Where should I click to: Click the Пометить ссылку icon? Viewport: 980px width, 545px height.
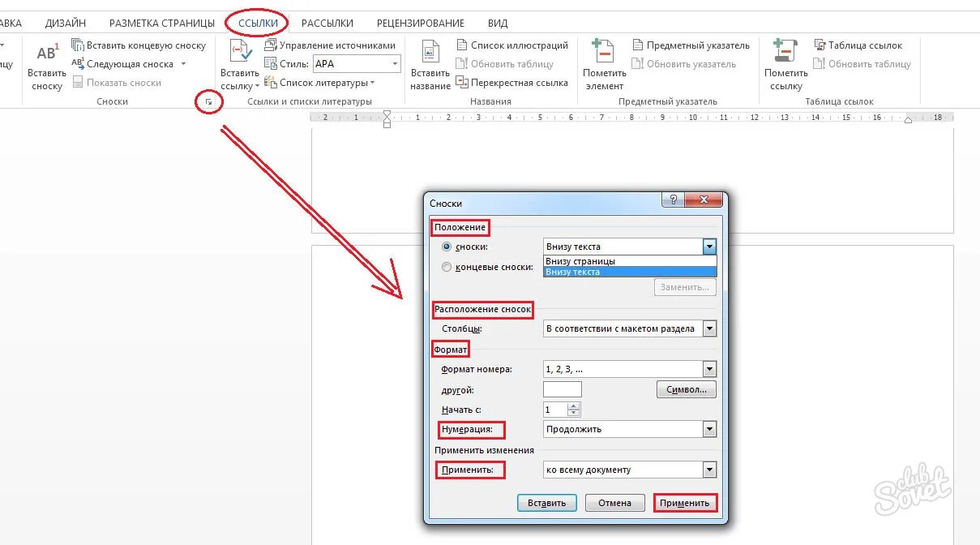(x=785, y=52)
